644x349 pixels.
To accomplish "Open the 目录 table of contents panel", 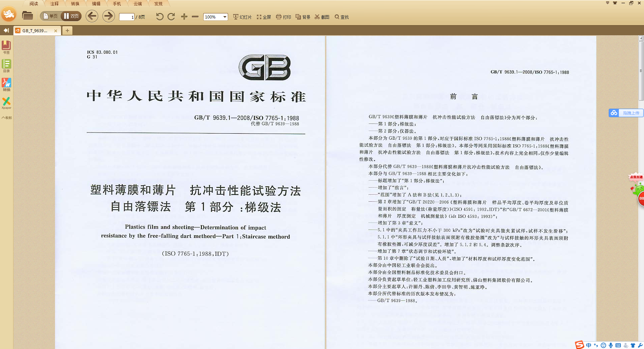I will [6, 65].
